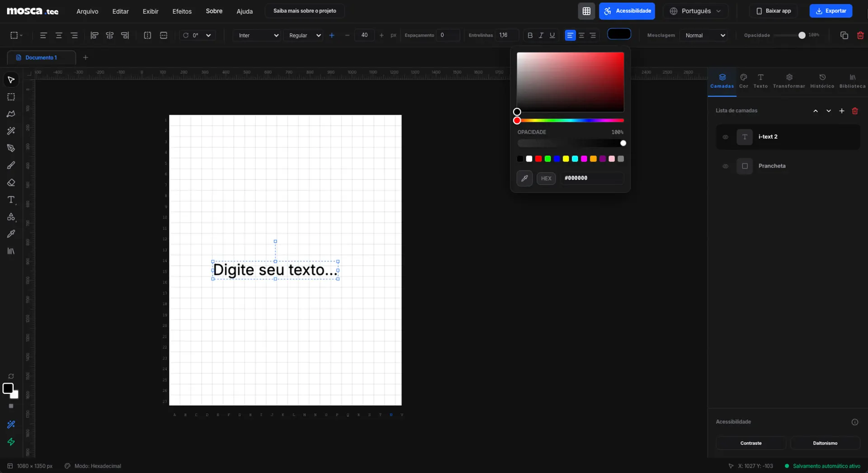Open the Exibir menu
868x473 pixels.
[x=151, y=11]
